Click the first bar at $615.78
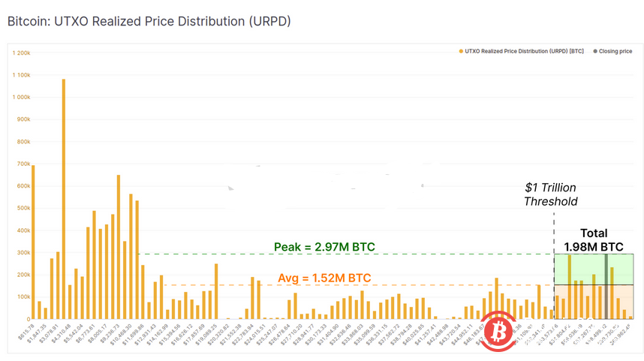 tap(33, 242)
